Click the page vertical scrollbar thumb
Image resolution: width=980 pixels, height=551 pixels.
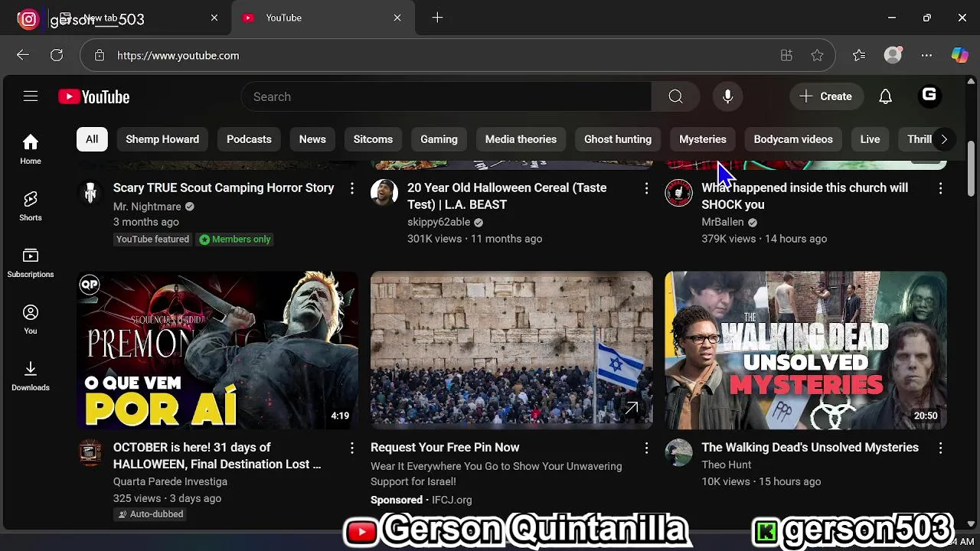(x=972, y=168)
